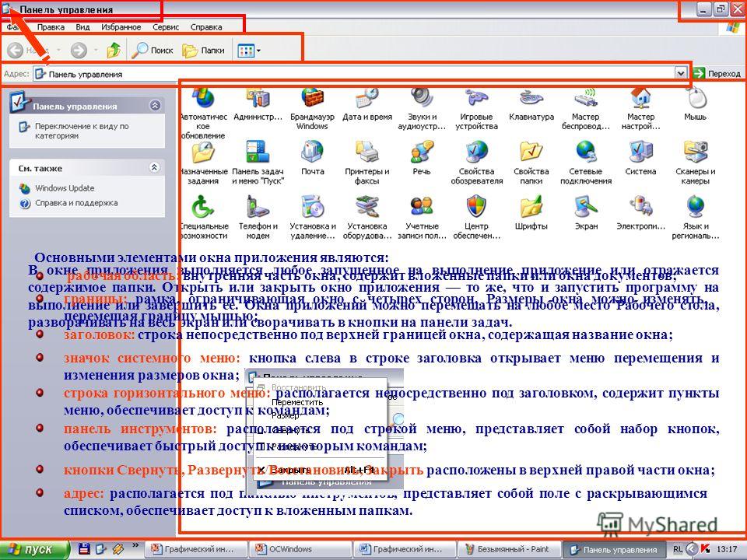
Task: Open Установка и удаление программ icon
Action: pyautogui.click(x=312, y=207)
